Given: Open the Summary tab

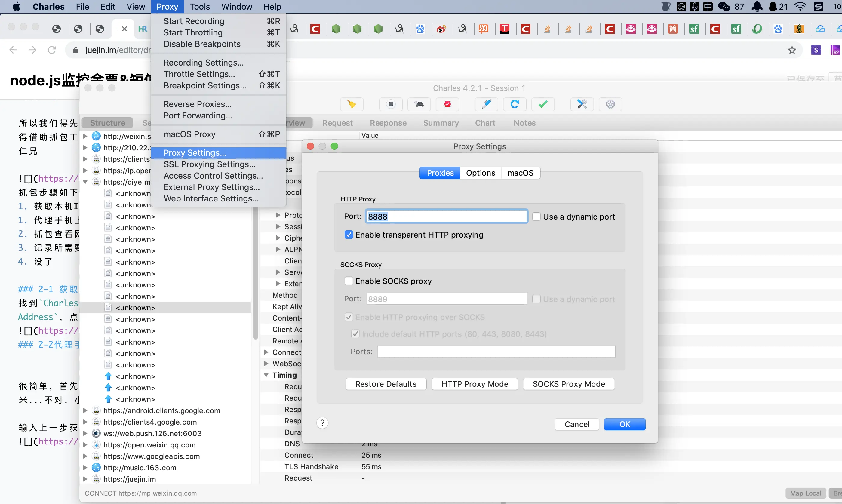Looking at the screenshot, I should click(441, 123).
